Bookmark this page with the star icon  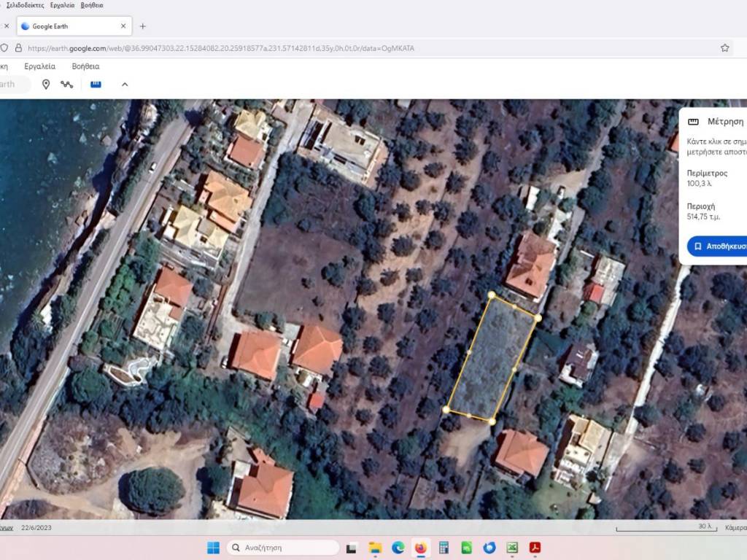pos(724,48)
